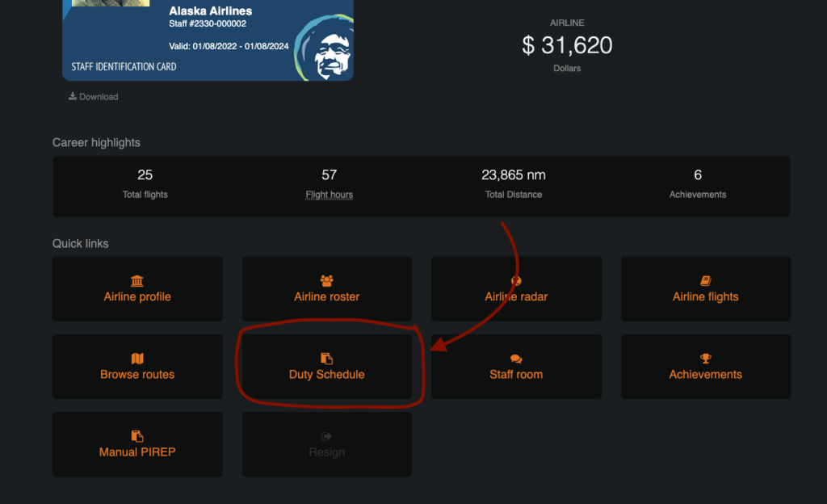Image resolution: width=827 pixels, height=504 pixels.
Task: Click the card validity dates text
Action: (229, 46)
